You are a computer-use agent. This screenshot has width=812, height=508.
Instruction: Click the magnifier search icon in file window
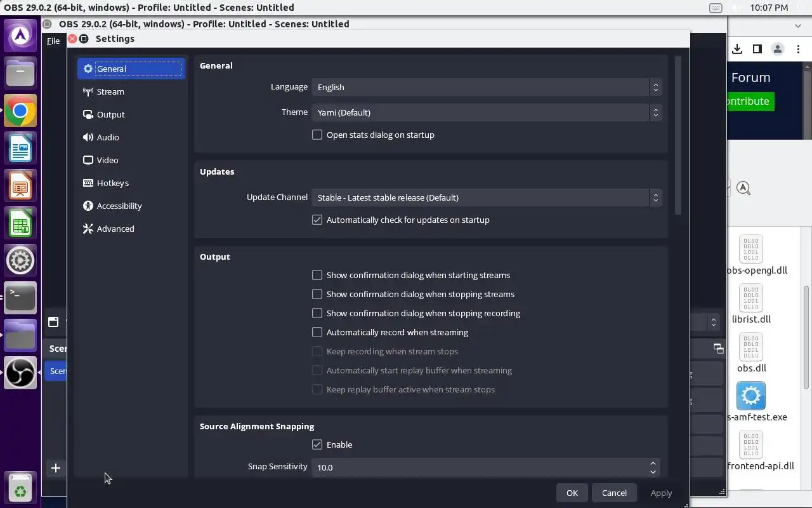(743, 188)
